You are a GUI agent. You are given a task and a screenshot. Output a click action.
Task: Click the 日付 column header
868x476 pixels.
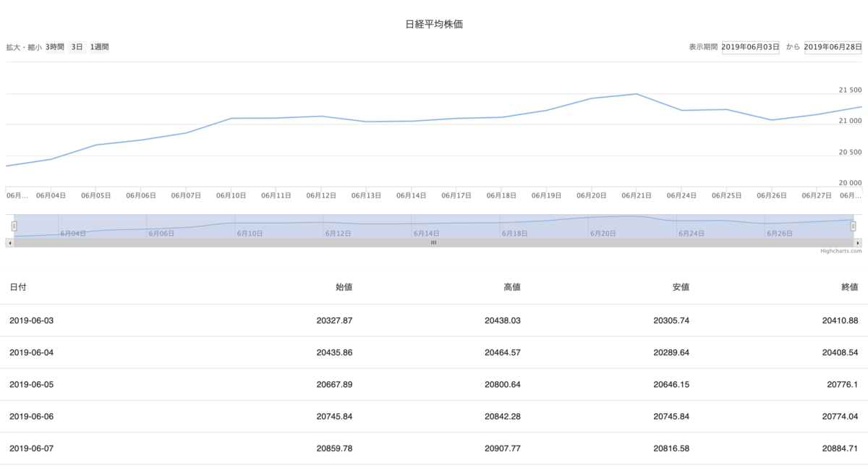pos(18,287)
